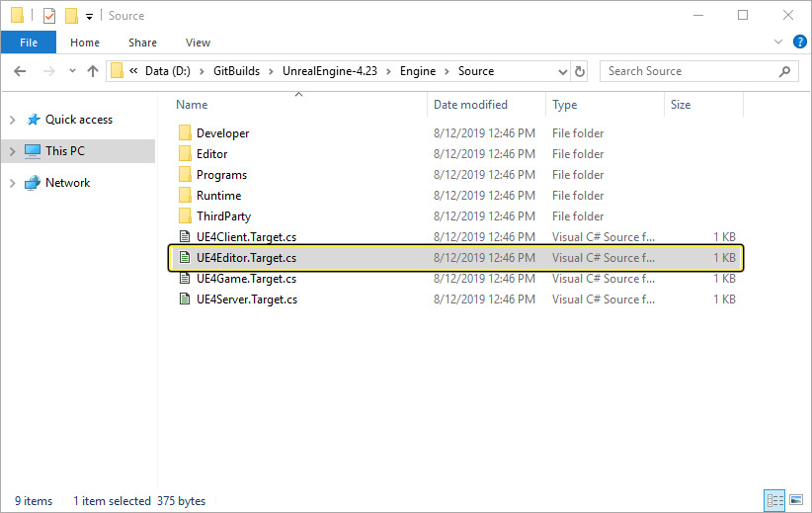Expand the chevron after Engine in path

click(447, 71)
